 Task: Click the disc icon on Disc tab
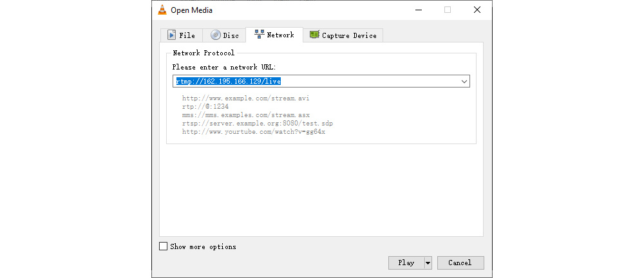coord(215,35)
